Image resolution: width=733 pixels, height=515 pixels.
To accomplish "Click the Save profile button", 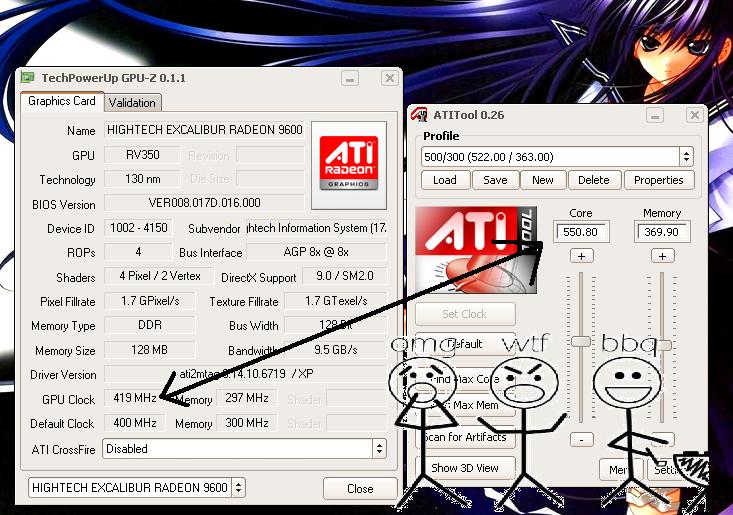I will (x=495, y=180).
